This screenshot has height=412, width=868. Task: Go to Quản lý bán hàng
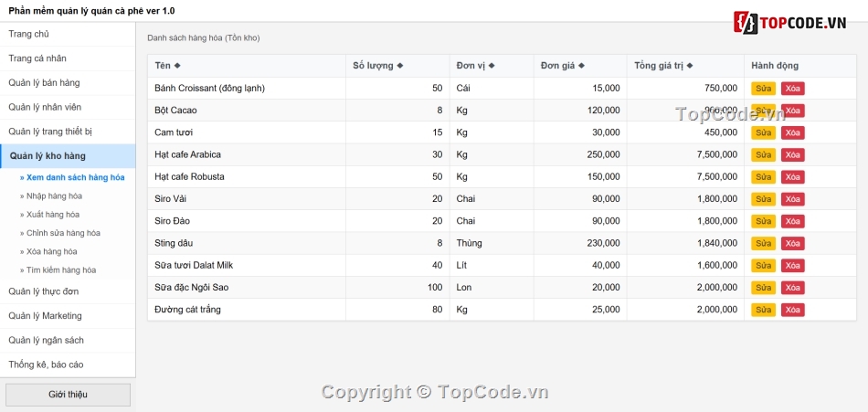[x=68, y=83]
